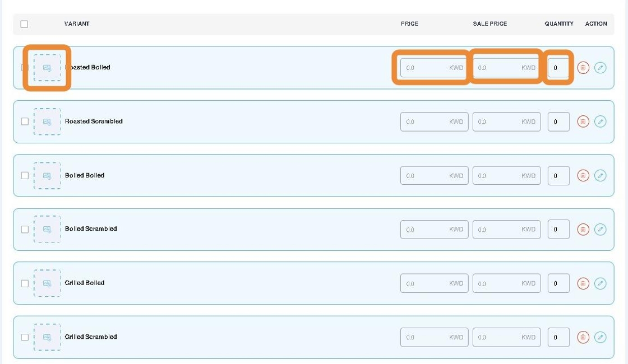Edit the Boiled Boiled variant

[x=600, y=176]
